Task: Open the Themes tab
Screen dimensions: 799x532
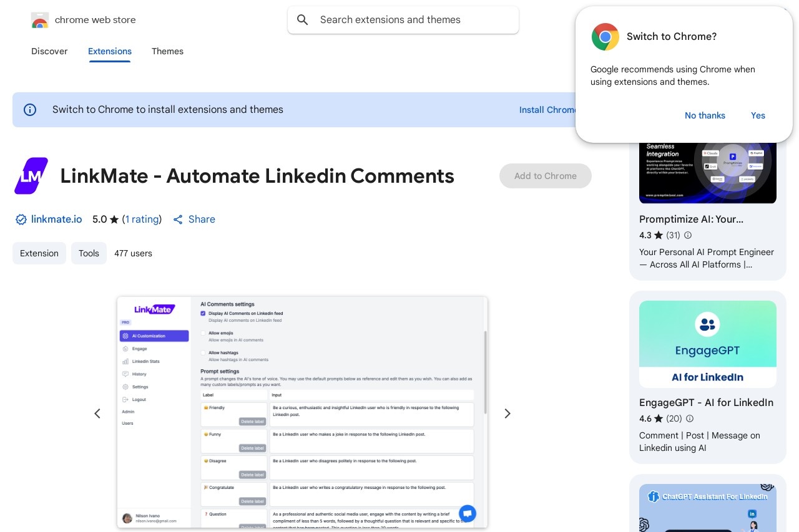Action: point(167,51)
